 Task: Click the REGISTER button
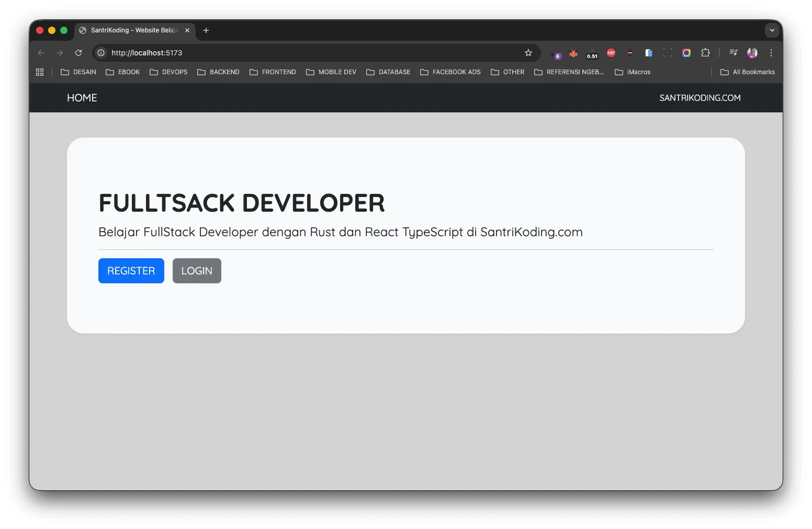[131, 271]
